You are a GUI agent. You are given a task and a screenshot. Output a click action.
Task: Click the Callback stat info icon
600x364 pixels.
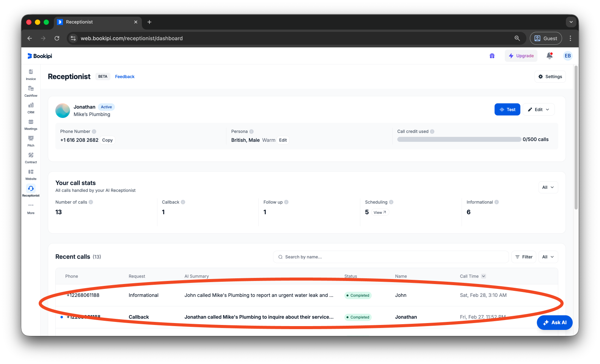pyautogui.click(x=183, y=202)
